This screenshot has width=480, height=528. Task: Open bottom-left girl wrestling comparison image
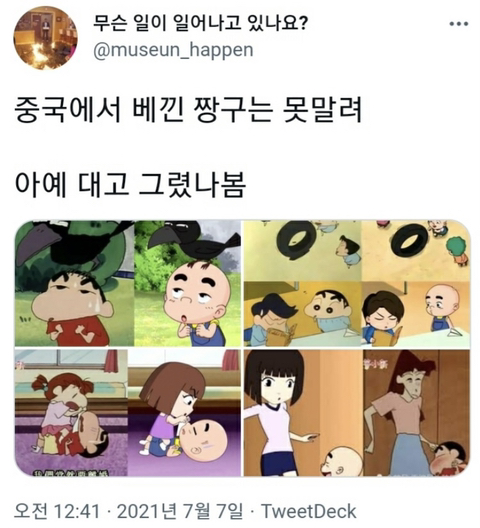coord(128,412)
